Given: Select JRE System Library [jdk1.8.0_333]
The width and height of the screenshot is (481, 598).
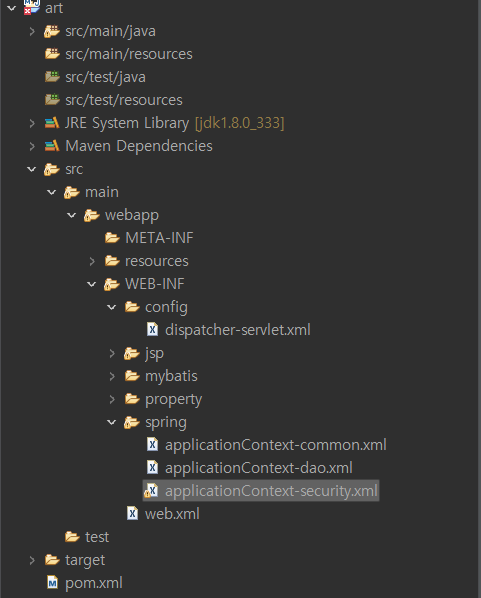Looking at the screenshot, I should point(175,123).
